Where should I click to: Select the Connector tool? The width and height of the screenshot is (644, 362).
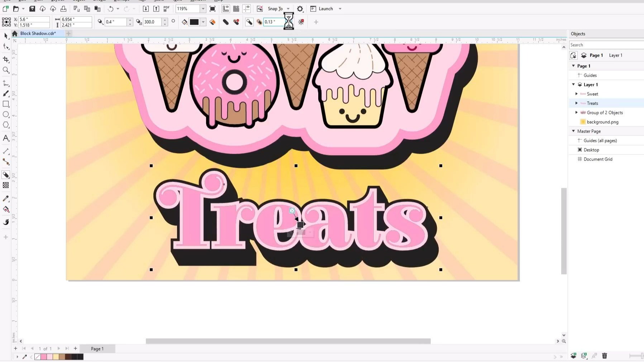(6, 162)
